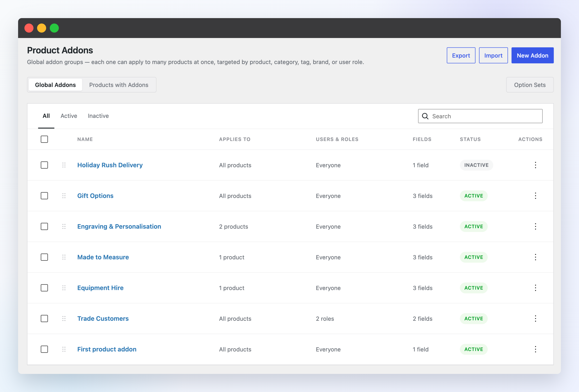The image size is (579, 392).
Task: Click '3 fields' in Equipment Hire row
Action: (422, 288)
